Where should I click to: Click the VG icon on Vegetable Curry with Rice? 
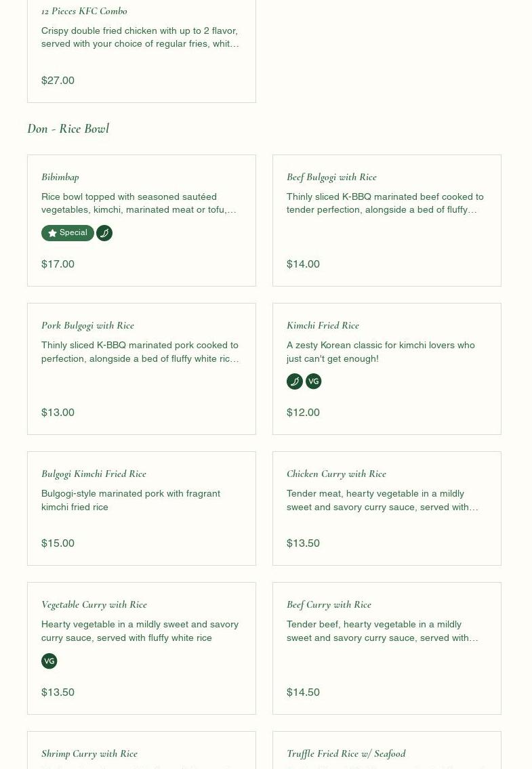click(49, 661)
